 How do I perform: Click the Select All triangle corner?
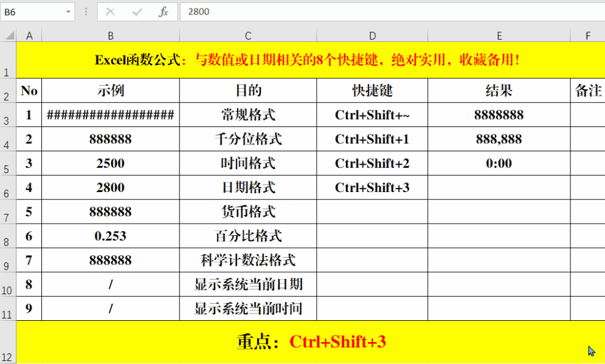pyautogui.click(x=10, y=35)
